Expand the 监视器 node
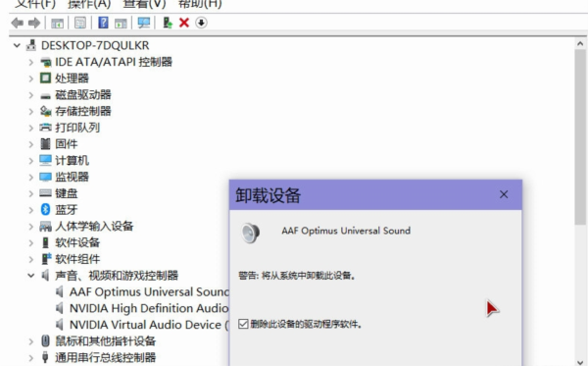The height and width of the screenshot is (366, 588). click(x=31, y=177)
